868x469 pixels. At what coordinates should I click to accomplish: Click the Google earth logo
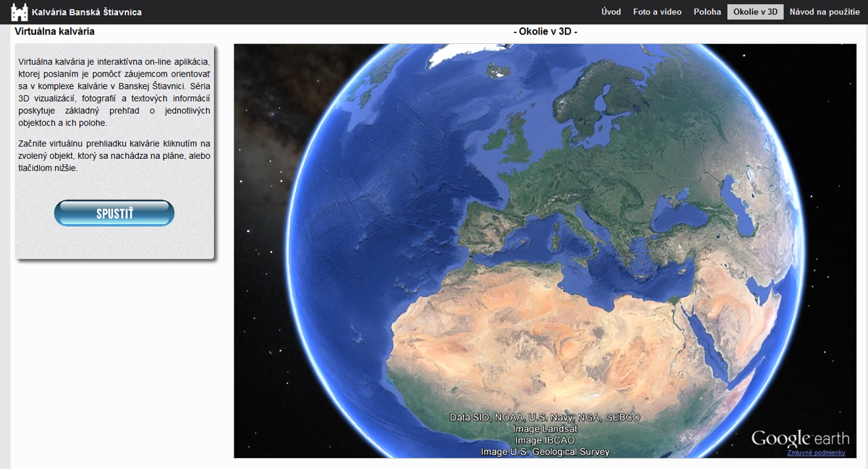pyautogui.click(x=800, y=439)
